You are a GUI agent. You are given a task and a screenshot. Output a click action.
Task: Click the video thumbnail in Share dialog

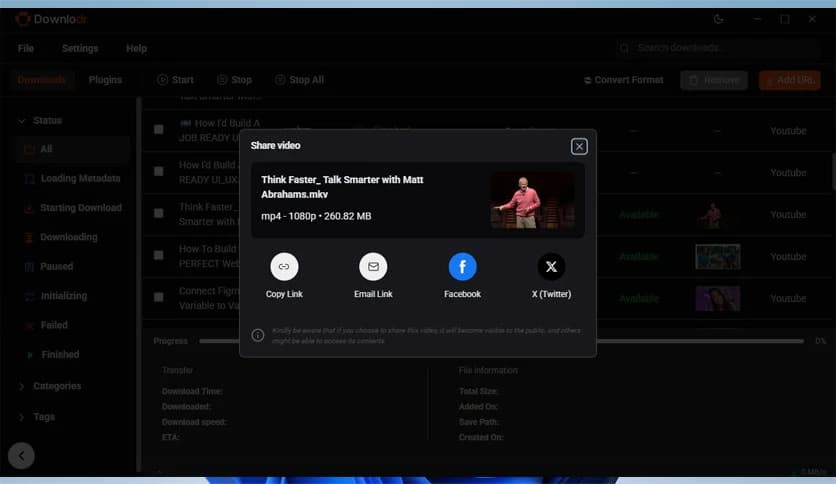tap(533, 200)
